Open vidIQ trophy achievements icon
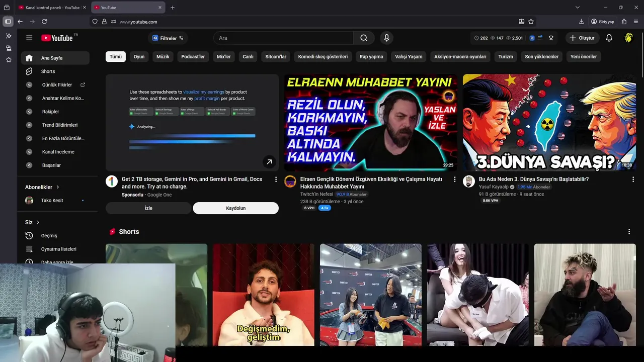The image size is (644, 362). pyautogui.click(x=551, y=38)
